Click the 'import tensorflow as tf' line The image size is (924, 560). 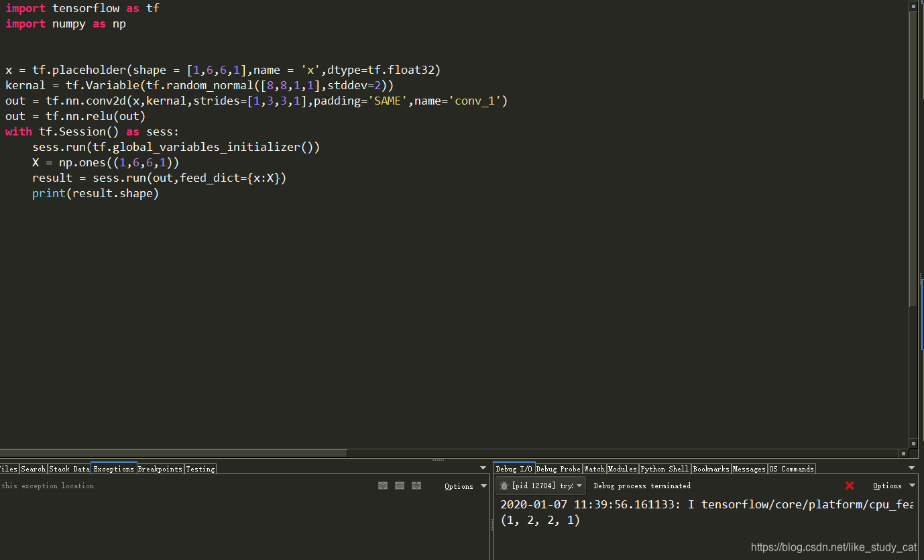[x=82, y=8]
